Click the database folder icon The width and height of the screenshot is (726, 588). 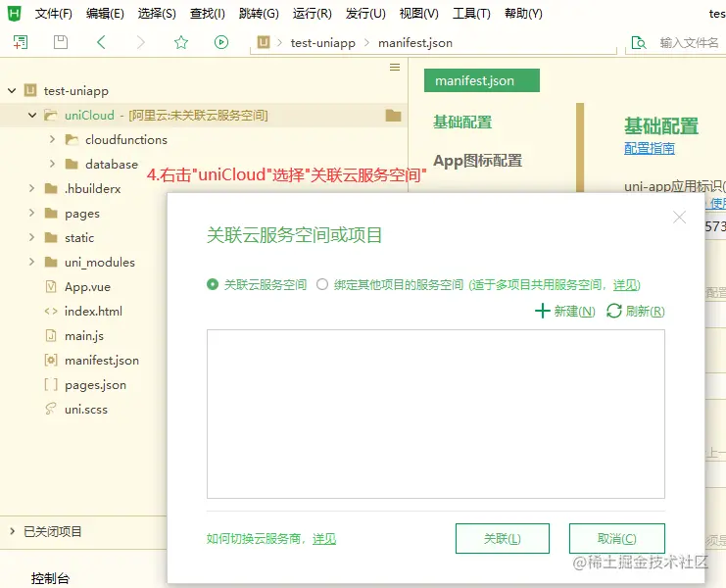pyautogui.click(x=72, y=164)
